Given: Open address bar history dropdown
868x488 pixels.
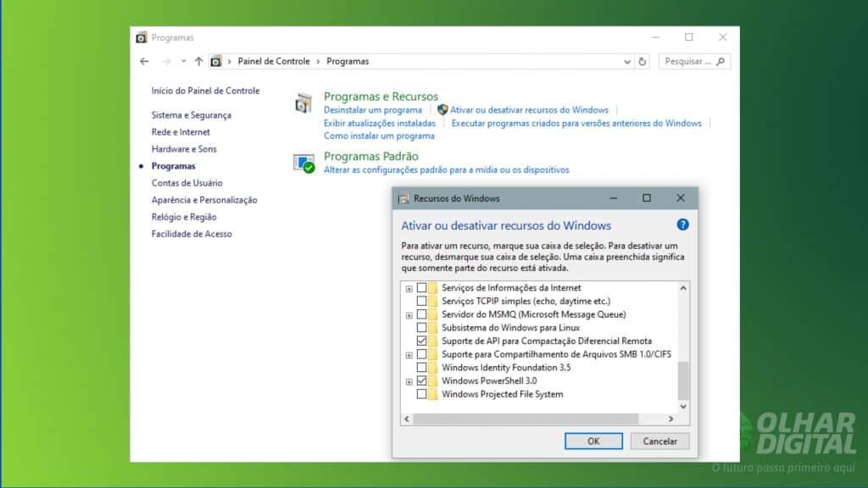Looking at the screenshot, I should 627,62.
